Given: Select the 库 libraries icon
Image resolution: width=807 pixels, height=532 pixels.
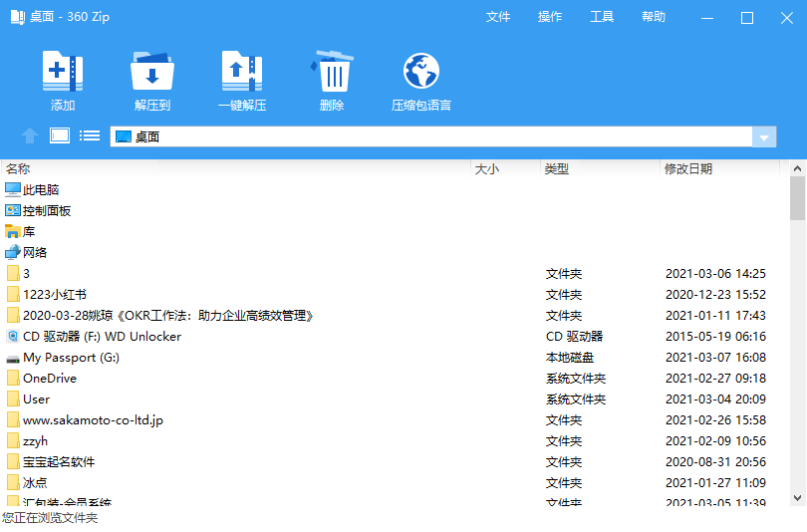Looking at the screenshot, I should (13, 231).
